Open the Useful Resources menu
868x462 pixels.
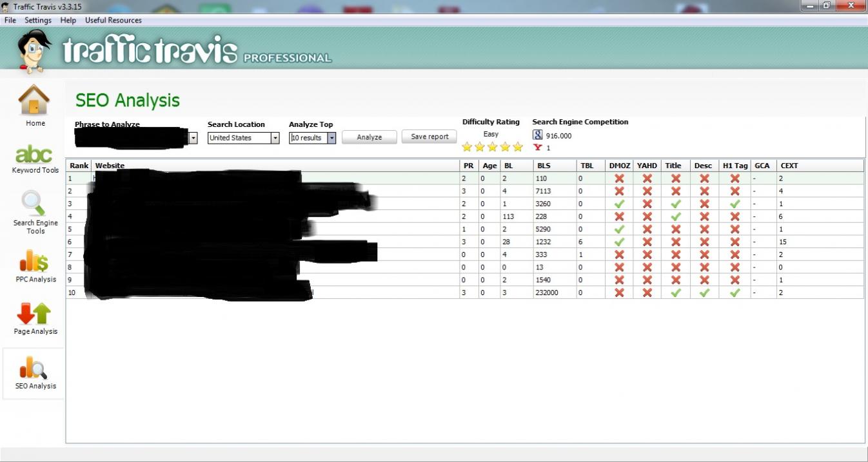click(113, 20)
